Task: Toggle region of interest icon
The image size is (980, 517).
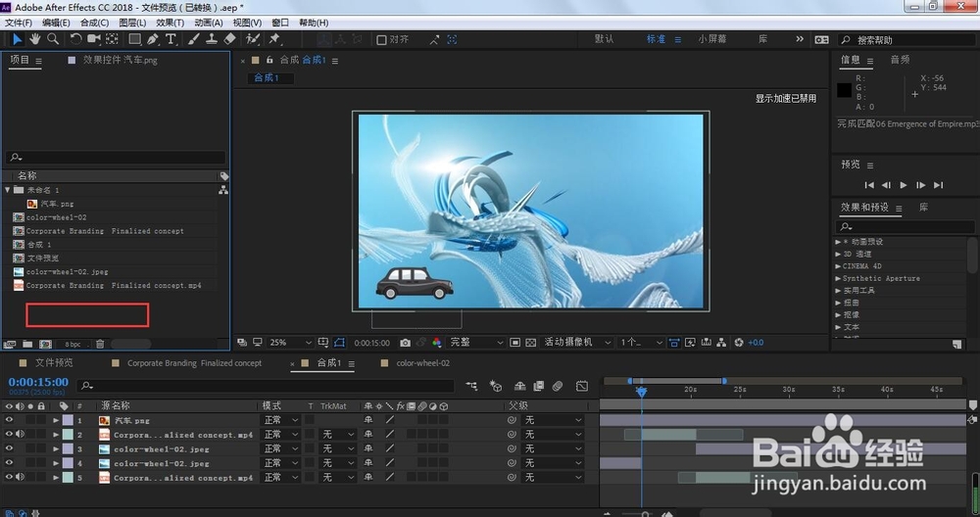Action: click(514, 343)
